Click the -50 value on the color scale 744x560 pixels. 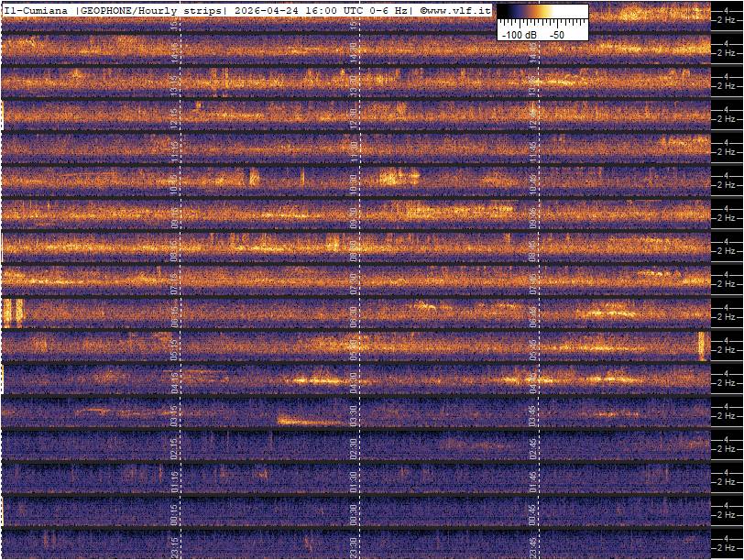[556, 34]
